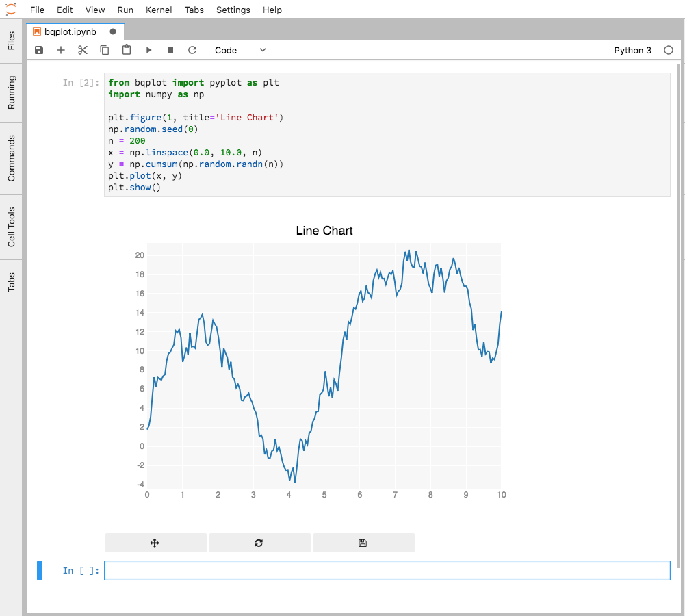
Task: Click the y-axis label -4
Action: [141, 484]
